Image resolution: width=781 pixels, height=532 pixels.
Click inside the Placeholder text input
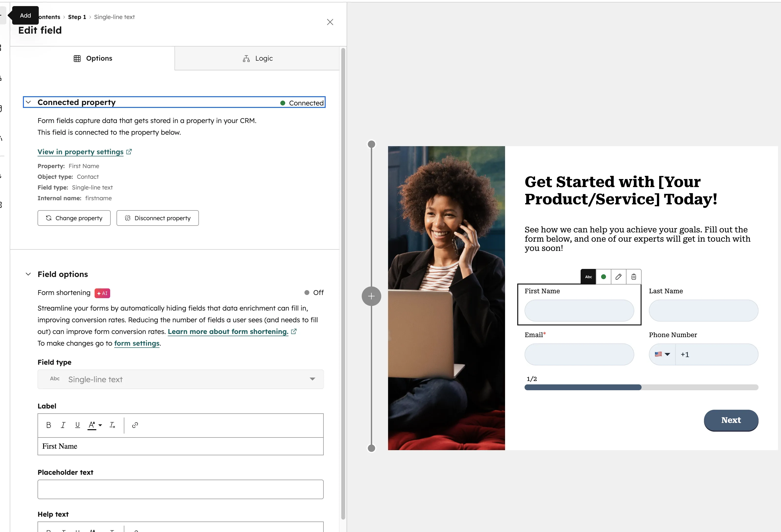(180, 489)
